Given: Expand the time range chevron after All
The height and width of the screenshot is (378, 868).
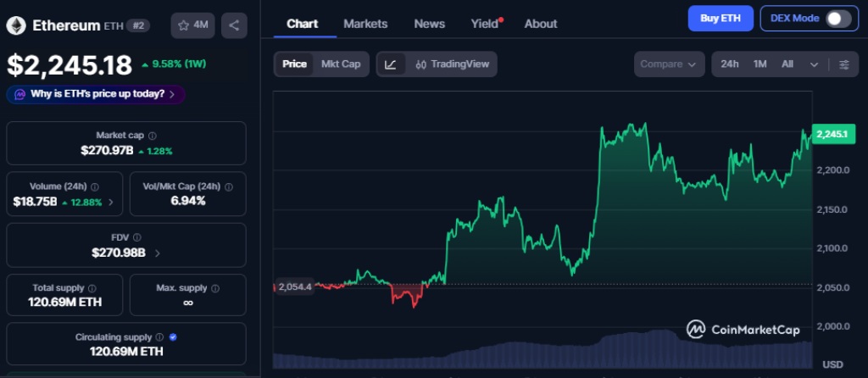Looking at the screenshot, I should (x=815, y=64).
